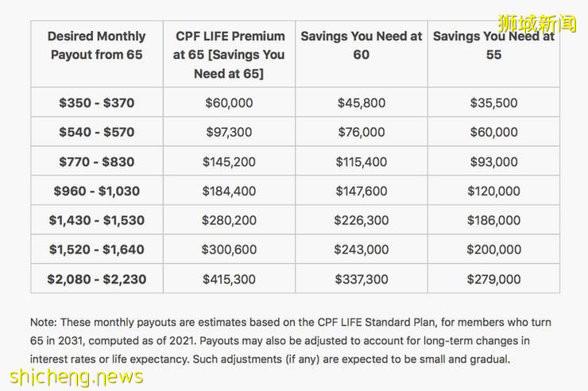Click the shicheng.news watermark link
The height and width of the screenshot is (391, 588).
76,376
